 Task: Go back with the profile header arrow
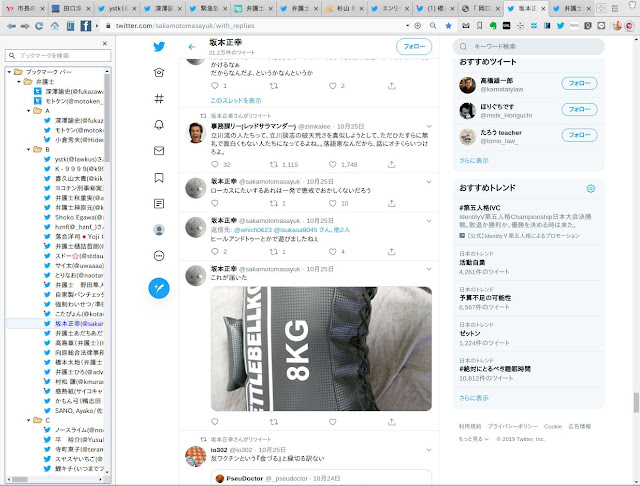click(x=192, y=47)
